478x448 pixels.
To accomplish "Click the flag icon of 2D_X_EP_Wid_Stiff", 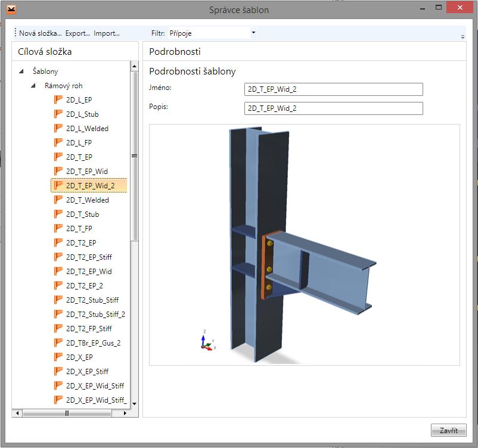I will pos(58,385).
